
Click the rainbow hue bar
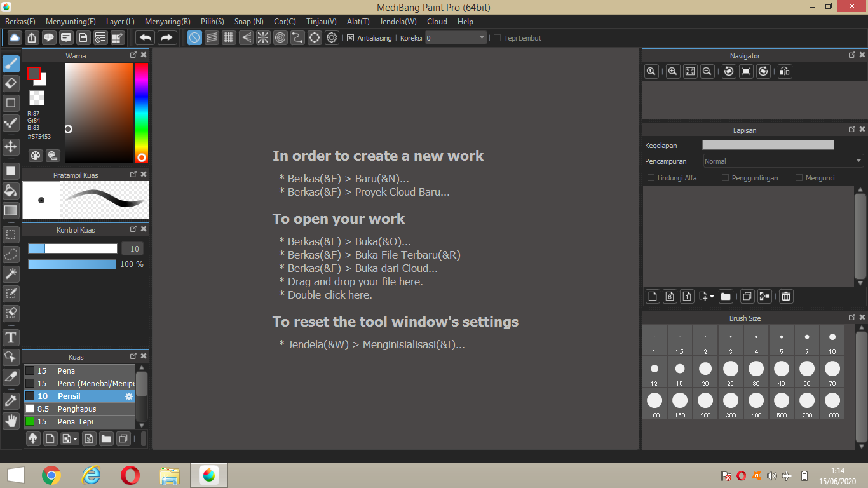(x=141, y=113)
